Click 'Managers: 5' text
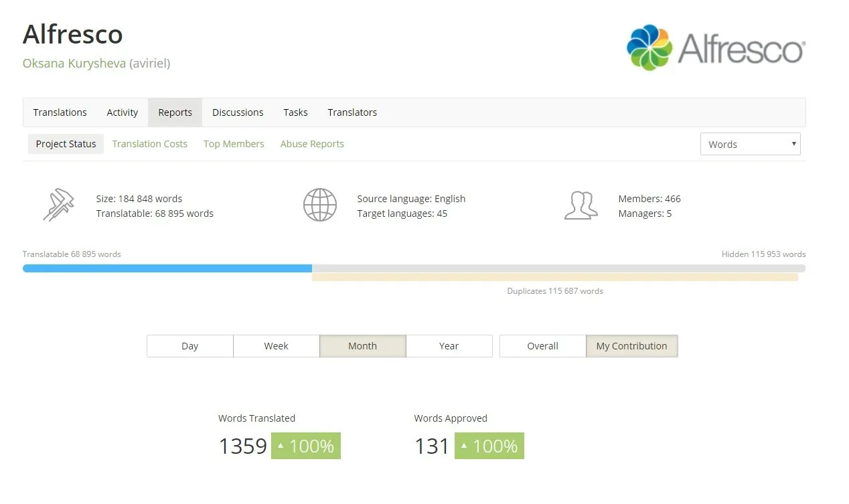The height and width of the screenshot is (504, 849). click(645, 214)
